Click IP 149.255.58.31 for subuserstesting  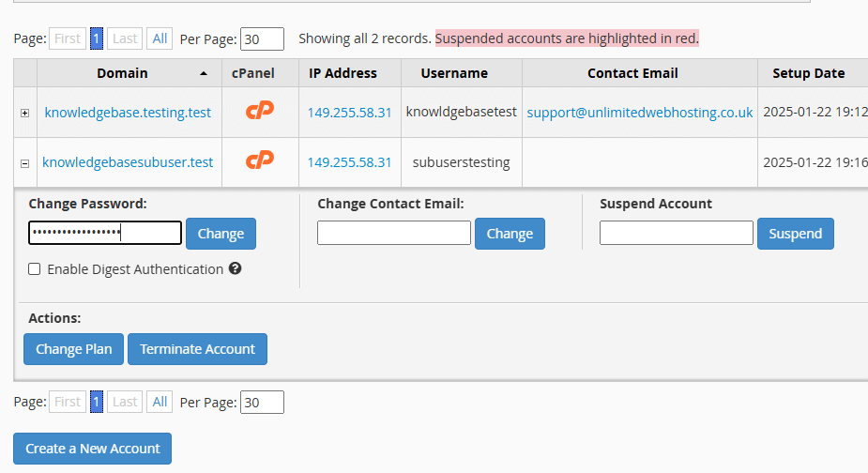349,162
